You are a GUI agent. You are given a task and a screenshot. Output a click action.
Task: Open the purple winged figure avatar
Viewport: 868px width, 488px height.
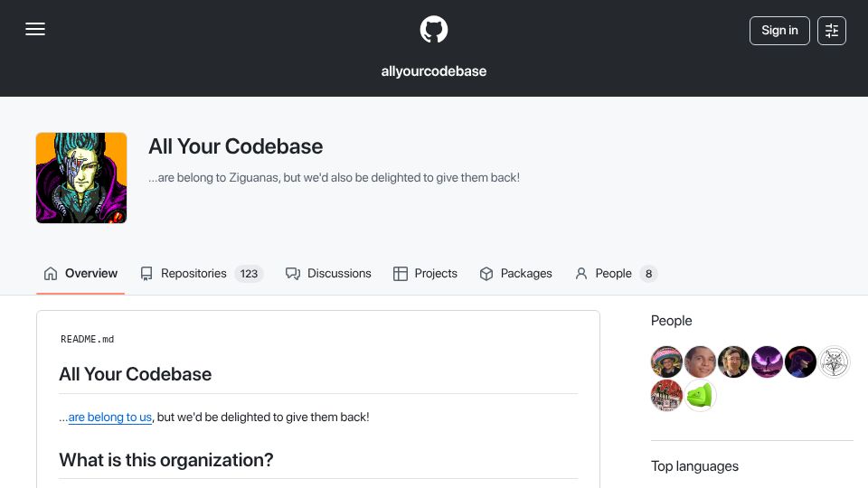tap(767, 361)
